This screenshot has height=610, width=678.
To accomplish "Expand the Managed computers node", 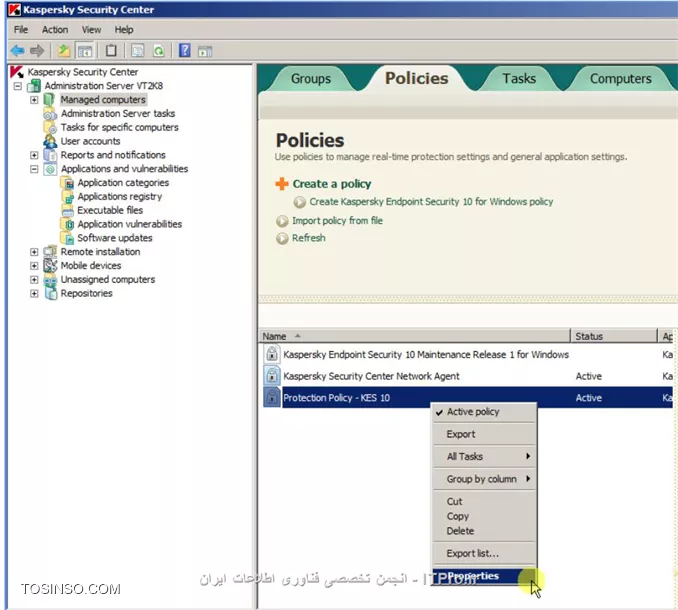I will click(34, 100).
